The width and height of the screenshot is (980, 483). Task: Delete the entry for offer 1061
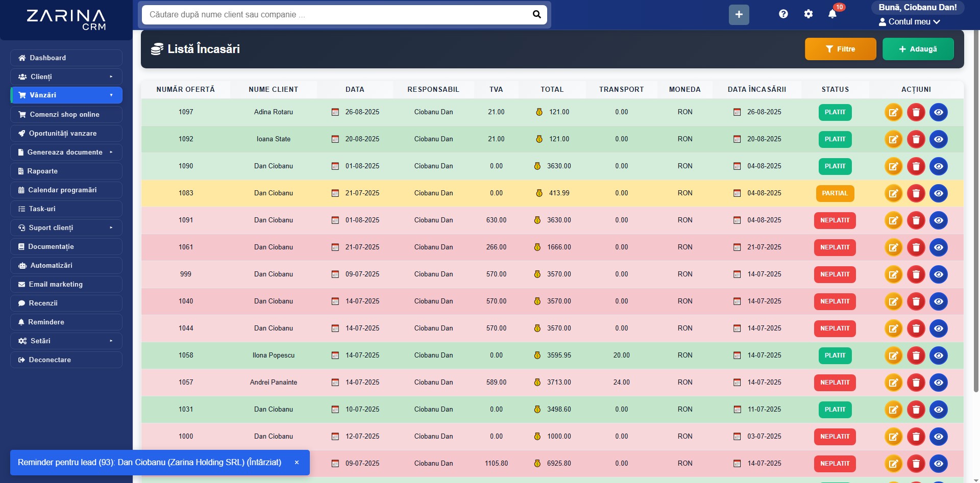(916, 247)
